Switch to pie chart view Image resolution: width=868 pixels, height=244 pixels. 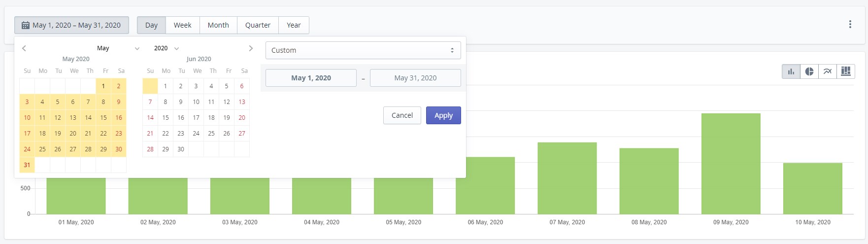809,71
